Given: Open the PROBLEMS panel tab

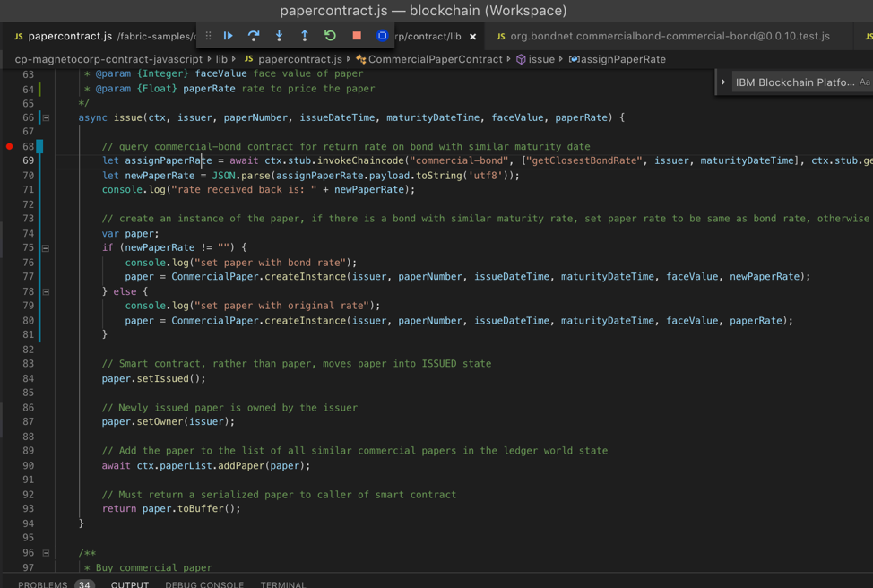Looking at the screenshot, I should click(x=42, y=584).
